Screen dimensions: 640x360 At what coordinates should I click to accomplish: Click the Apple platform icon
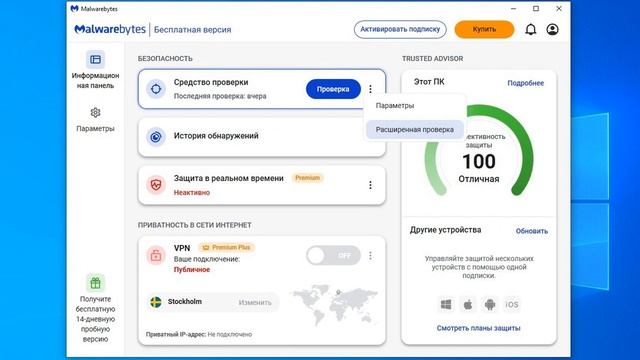(x=468, y=304)
